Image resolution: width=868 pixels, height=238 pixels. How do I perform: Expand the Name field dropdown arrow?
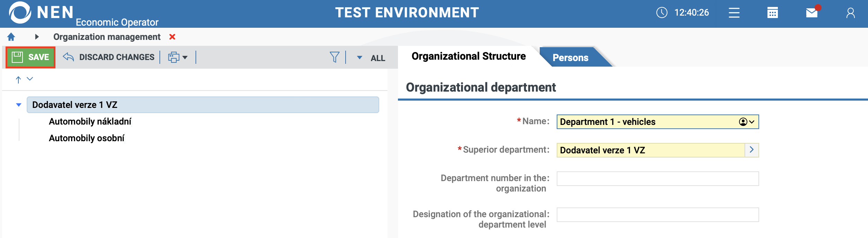751,122
